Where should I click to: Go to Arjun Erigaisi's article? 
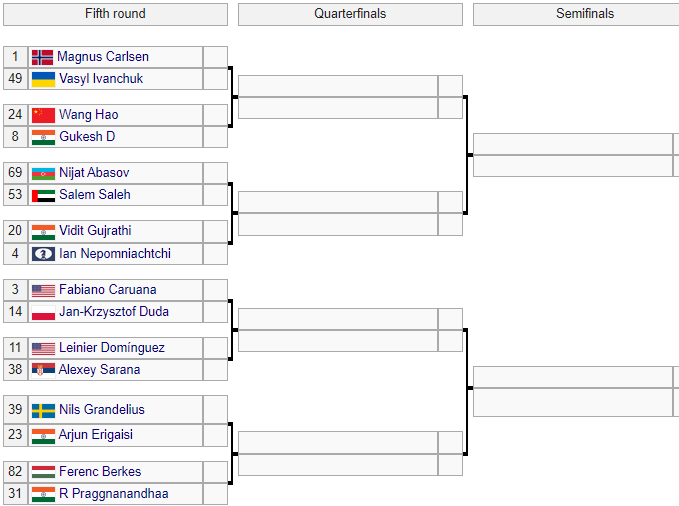pos(96,435)
